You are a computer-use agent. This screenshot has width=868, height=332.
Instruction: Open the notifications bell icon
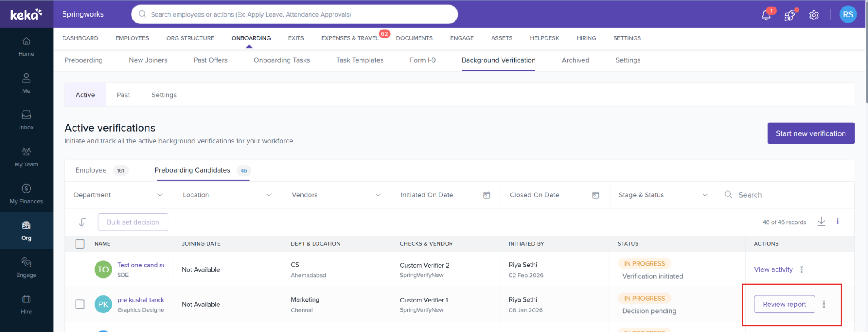pos(766,15)
